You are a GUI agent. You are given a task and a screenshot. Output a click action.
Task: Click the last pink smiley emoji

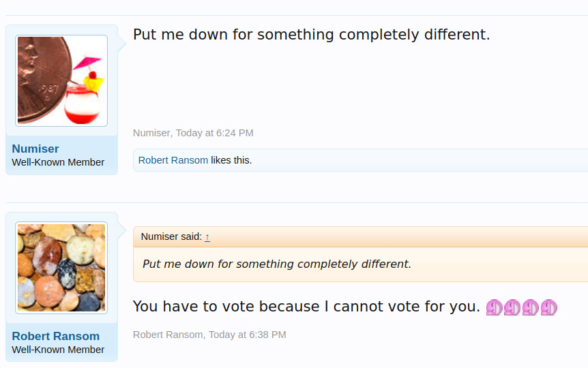click(548, 307)
